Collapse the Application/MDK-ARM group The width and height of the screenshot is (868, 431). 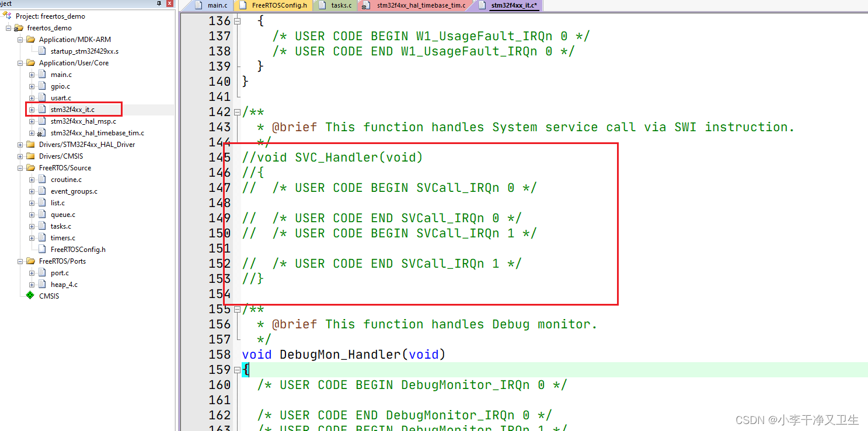(20, 39)
